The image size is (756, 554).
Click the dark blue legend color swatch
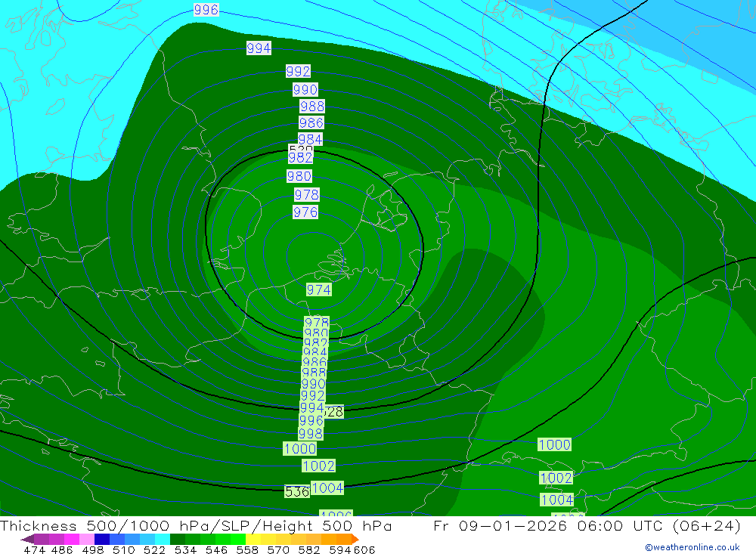tap(102, 539)
